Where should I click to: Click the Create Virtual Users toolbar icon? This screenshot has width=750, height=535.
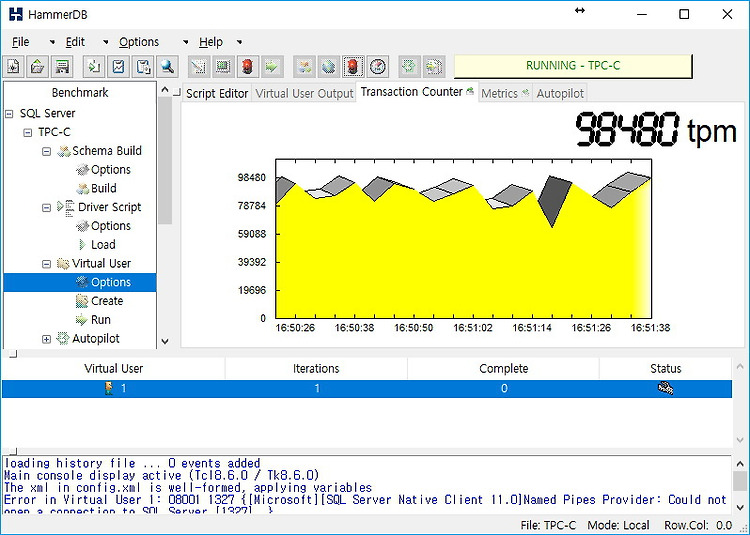222,66
